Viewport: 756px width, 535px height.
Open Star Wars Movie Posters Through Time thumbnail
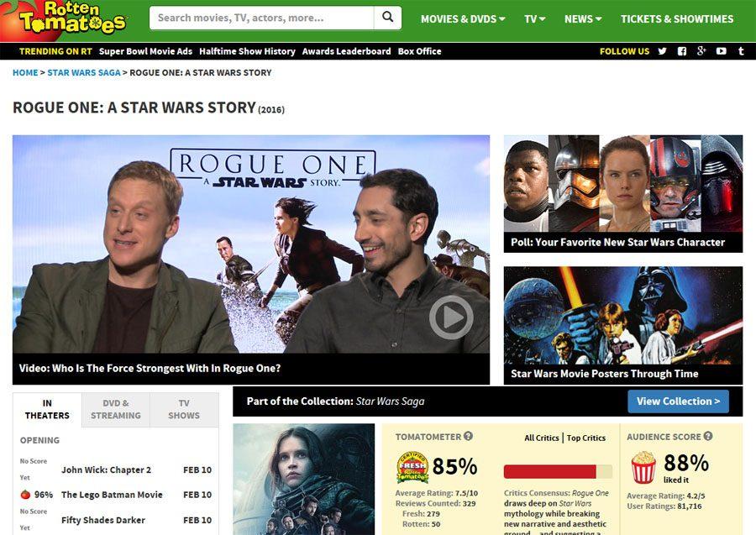pyautogui.click(x=623, y=325)
